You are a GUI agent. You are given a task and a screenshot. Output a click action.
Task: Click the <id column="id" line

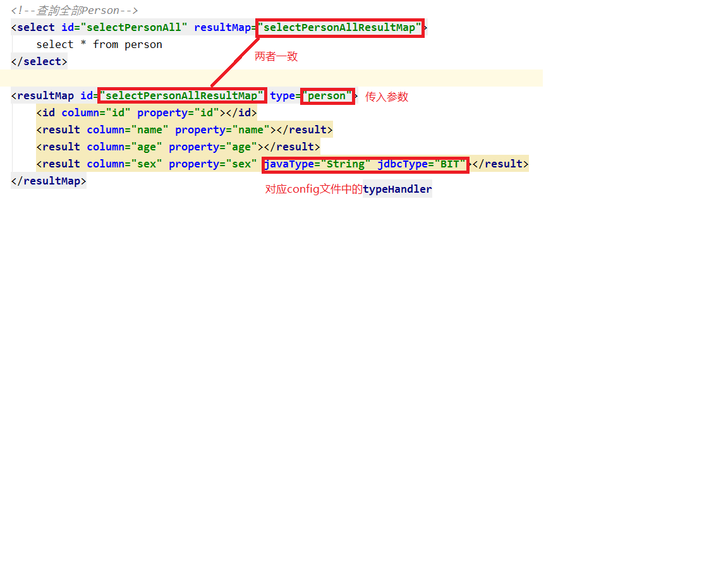click(x=146, y=112)
